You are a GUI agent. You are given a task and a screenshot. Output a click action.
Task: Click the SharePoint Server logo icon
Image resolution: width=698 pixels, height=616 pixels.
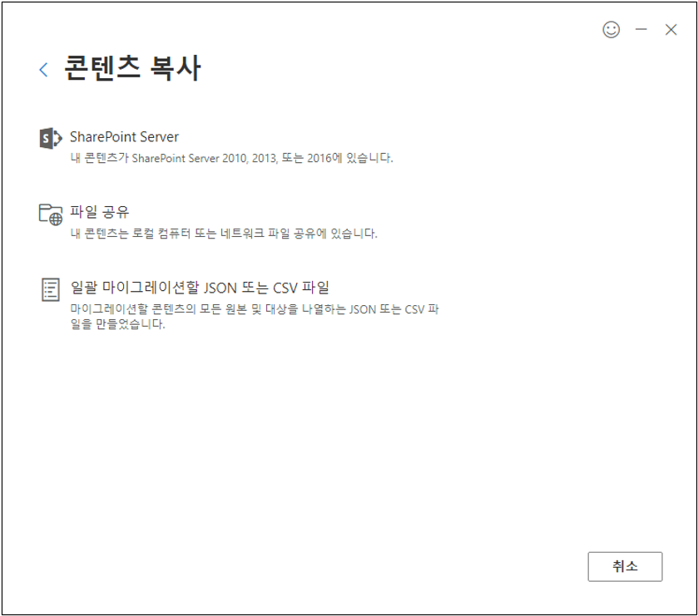51,138
